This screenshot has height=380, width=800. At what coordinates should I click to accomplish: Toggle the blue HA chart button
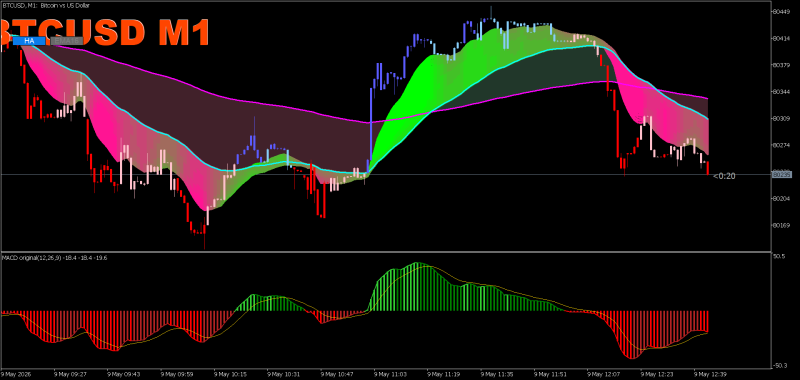[x=30, y=40]
